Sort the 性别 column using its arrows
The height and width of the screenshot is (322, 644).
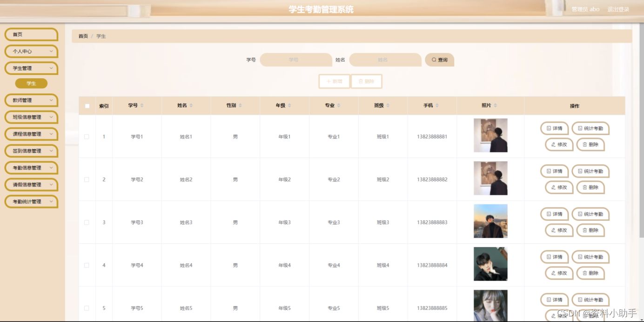241,106
